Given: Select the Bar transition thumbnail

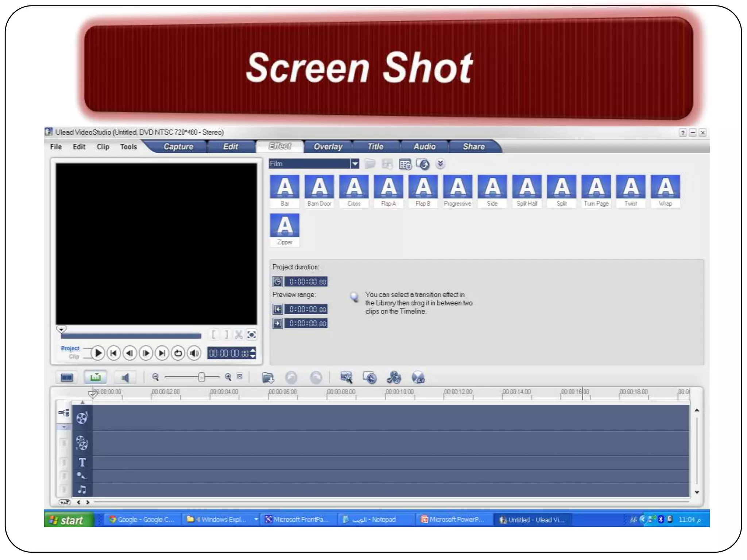Looking at the screenshot, I should (285, 191).
